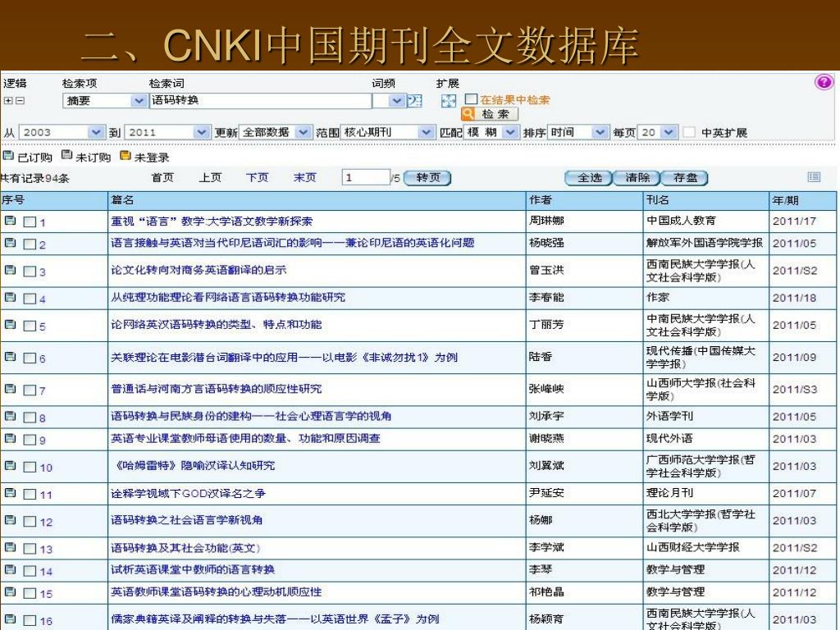Click the save icon in row 2

(x=10, y=243)
